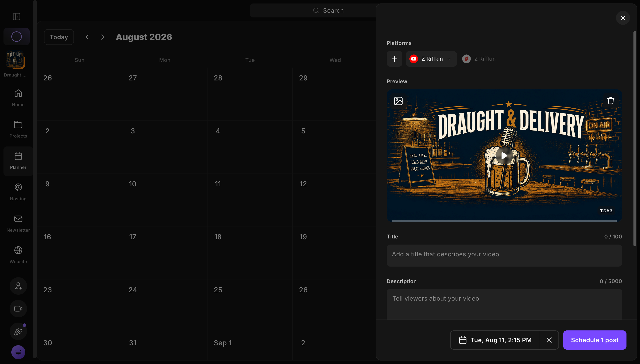Select August 16 calendar cell

click(80, 253)
